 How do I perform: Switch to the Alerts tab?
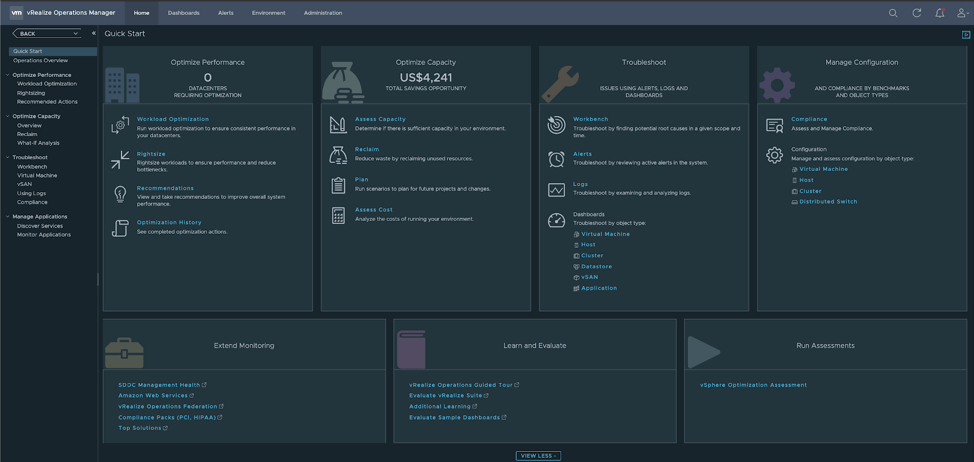point(225,13)
